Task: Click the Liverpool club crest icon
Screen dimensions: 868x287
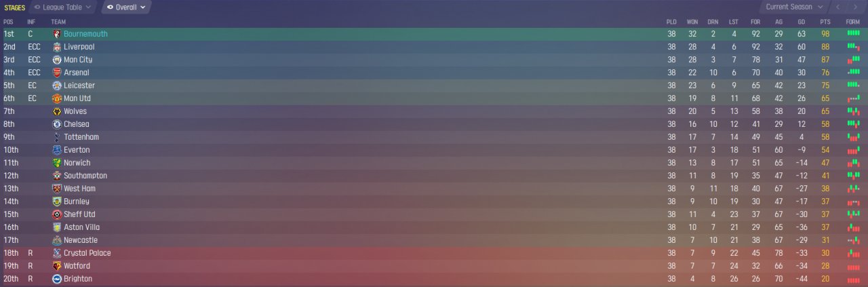Action: pyautogui.click(x=57, y=47)
